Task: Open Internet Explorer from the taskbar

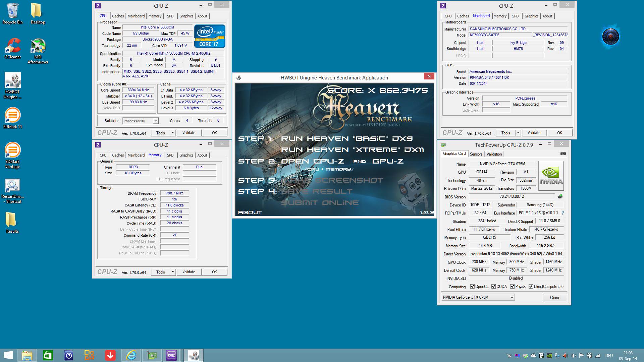Action: click(x=131, y=355)
